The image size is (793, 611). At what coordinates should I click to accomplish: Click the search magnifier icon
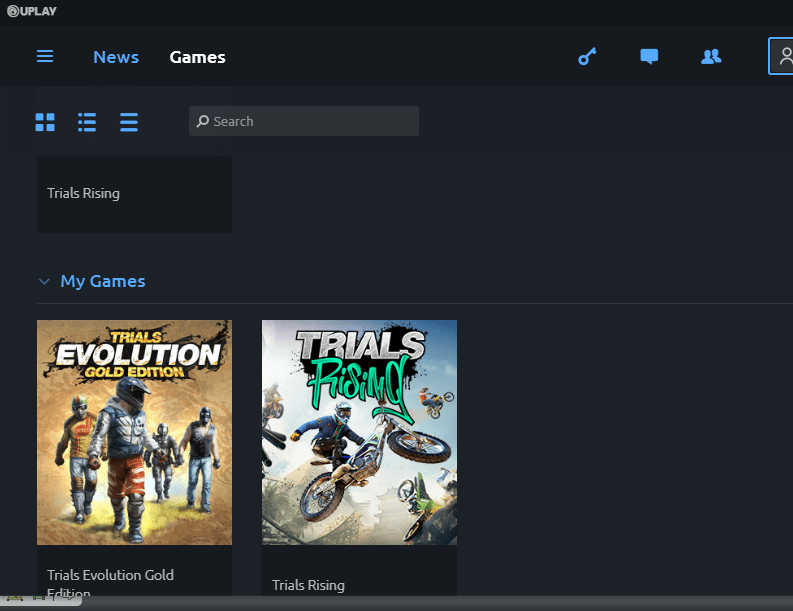tap(203, 121)
